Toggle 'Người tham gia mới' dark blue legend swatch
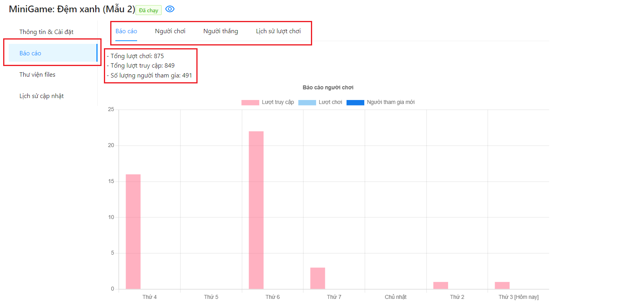 pyautogui.click(x=355, y=102)
